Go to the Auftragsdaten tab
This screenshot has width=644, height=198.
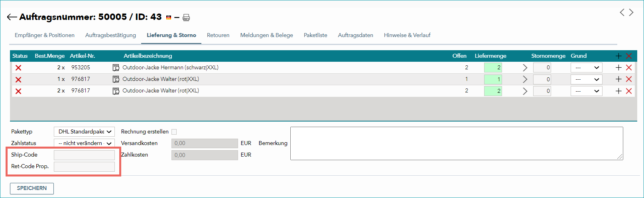tap(356, 35)
